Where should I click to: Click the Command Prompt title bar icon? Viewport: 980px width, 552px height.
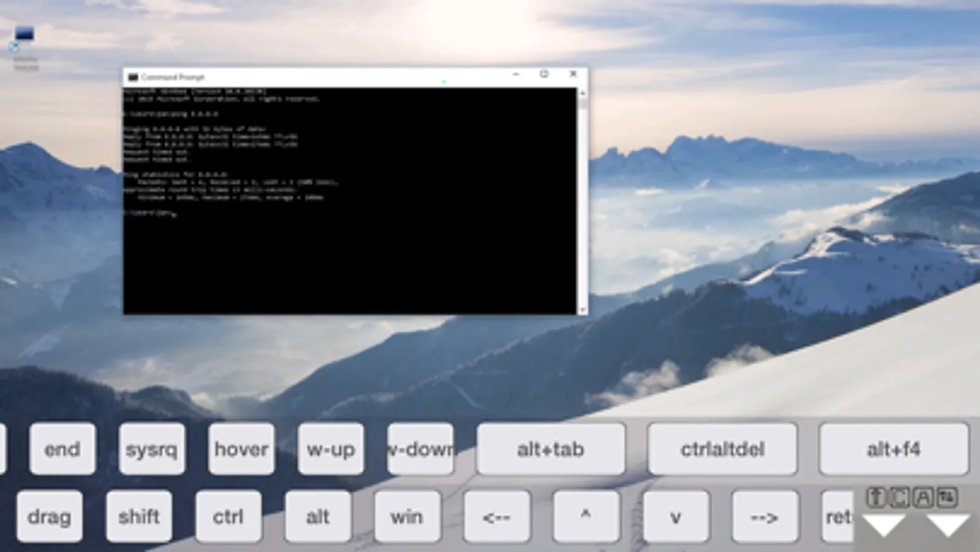point(133,77)
